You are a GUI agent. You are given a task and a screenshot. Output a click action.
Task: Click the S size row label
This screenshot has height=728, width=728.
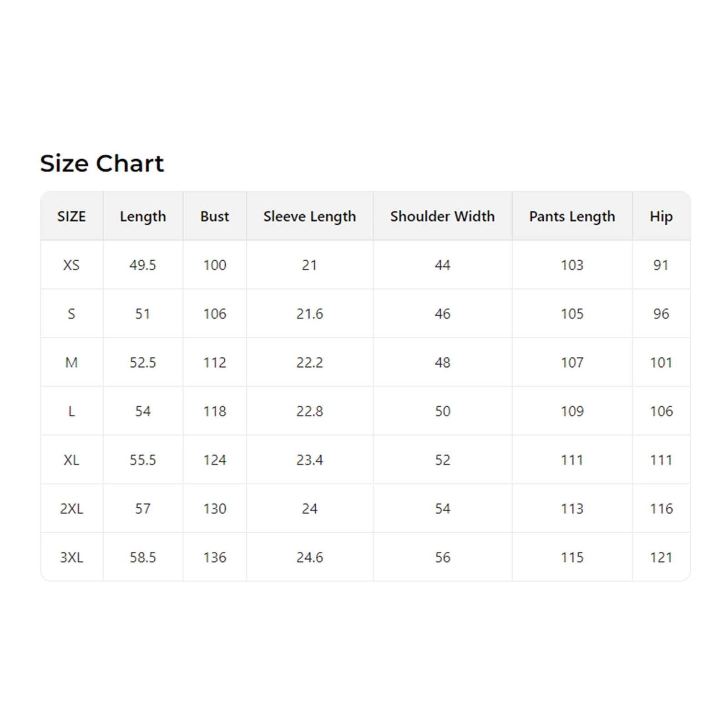point(71,313)
